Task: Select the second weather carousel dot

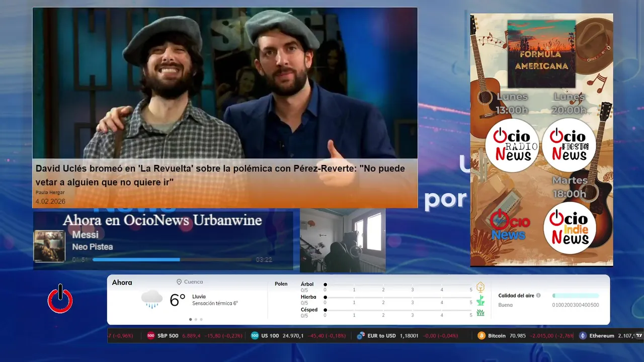Action: 196,319
